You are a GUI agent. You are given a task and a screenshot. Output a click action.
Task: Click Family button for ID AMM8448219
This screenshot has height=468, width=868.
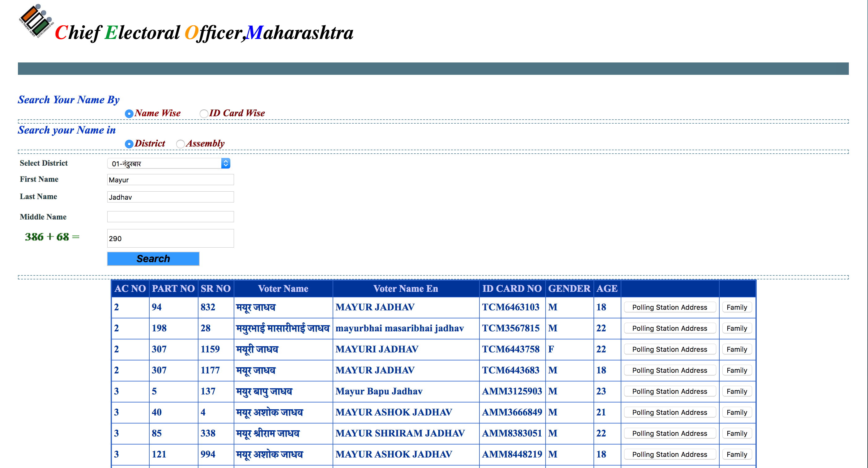tap(737, 454)
